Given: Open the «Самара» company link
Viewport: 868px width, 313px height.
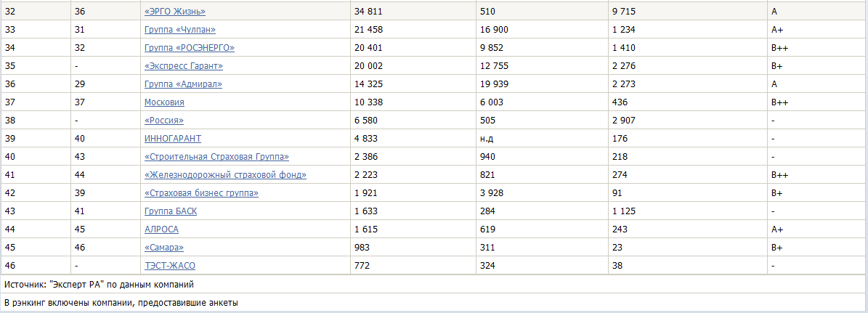Looking at the screenshot, I should (164, 248).
